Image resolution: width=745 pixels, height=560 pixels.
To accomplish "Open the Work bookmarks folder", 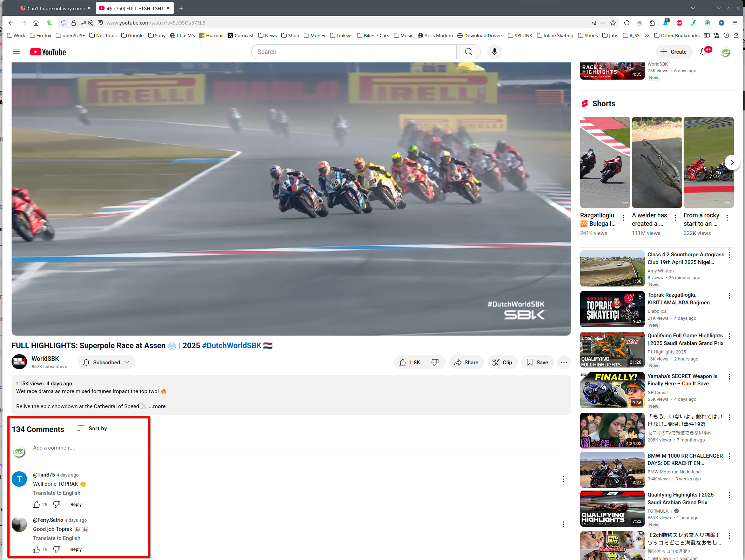I will (x=16, y=35).
